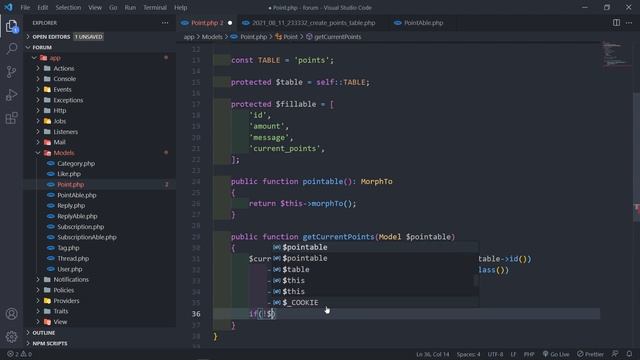The image size is (640, 360).
Task: Open the View menu
Action: [95, 7]
